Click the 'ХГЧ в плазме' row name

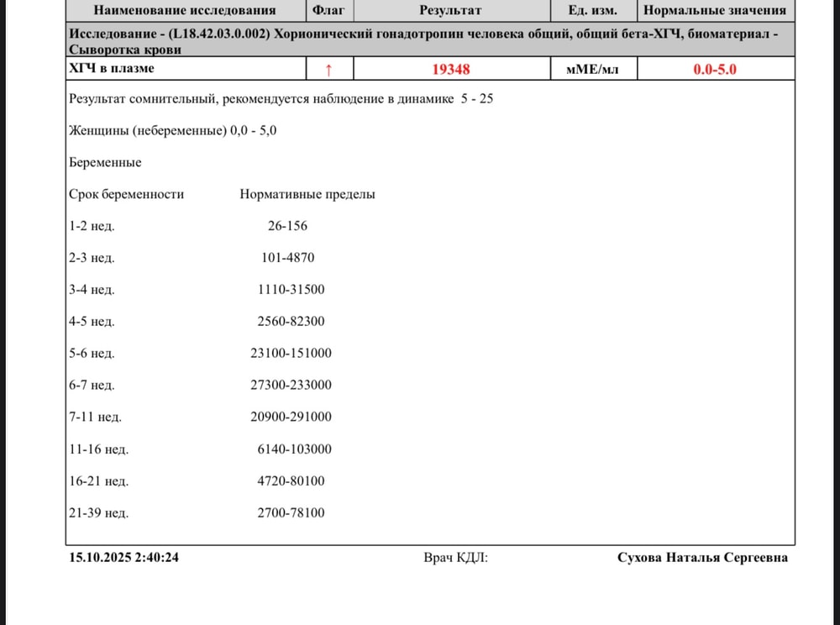coord(112,68)
